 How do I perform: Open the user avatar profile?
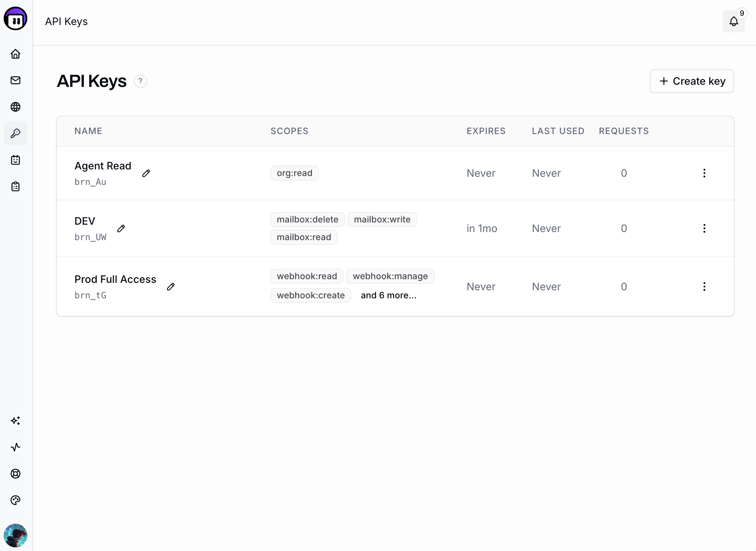point(15,536)
